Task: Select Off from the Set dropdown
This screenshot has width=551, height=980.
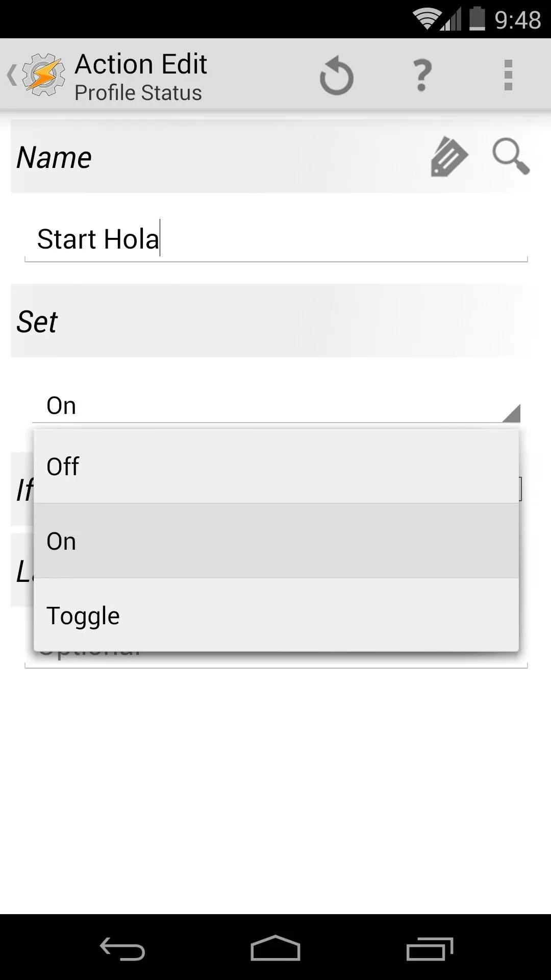Action: point(277,467)
